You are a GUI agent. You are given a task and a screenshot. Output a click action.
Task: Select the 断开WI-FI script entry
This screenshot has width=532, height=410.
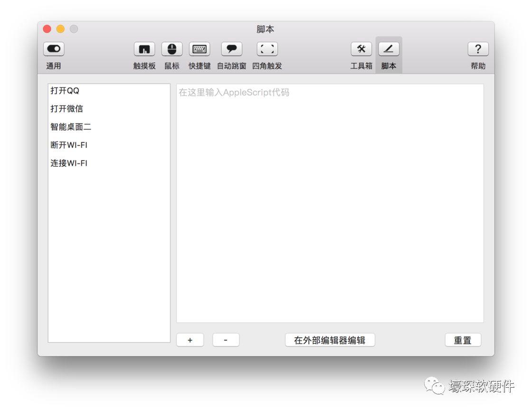(x=69, y=145)
